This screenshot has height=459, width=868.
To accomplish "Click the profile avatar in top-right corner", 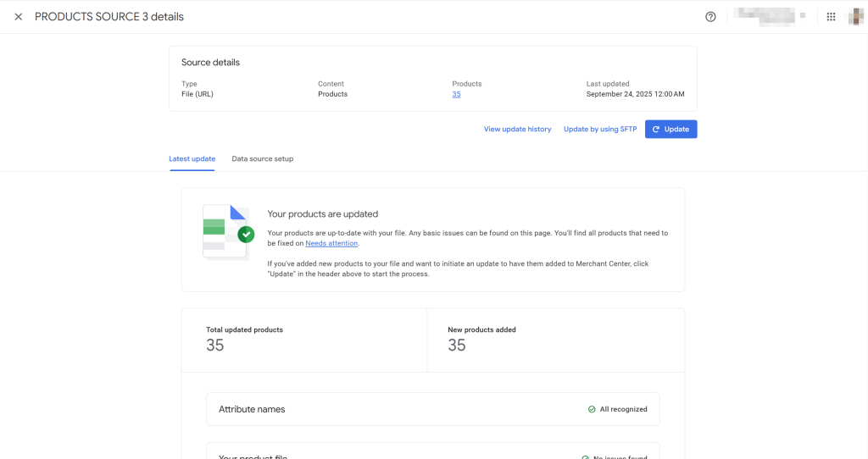I will [855, 17].
